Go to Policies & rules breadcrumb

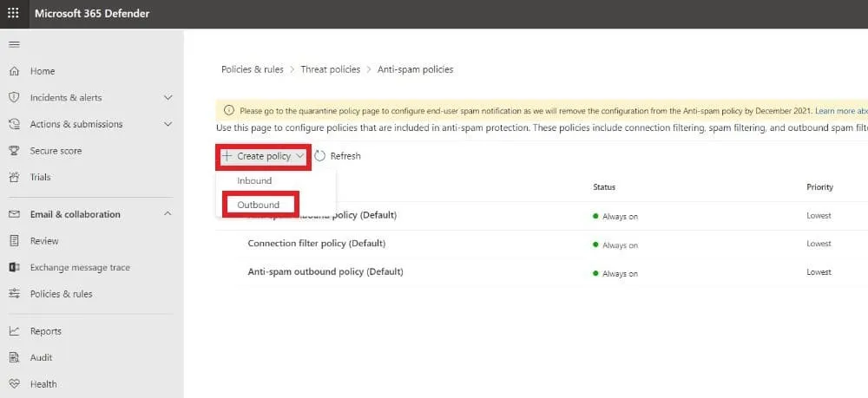(x=252, y=69)
